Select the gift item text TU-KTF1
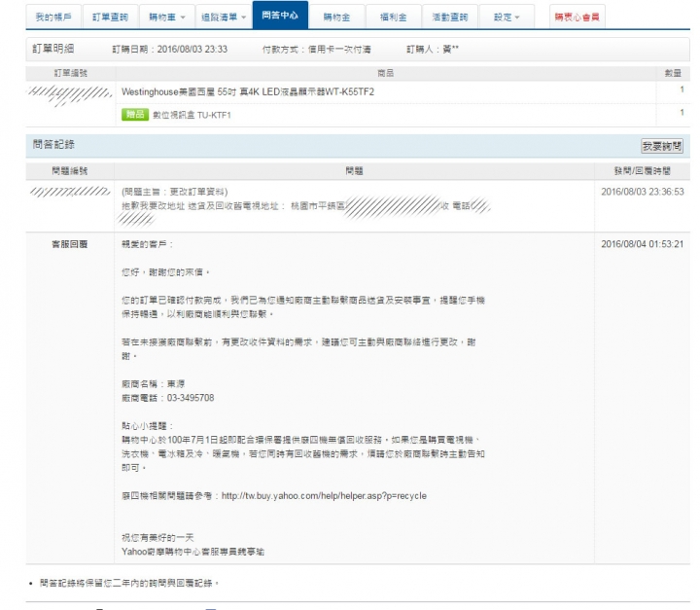This screenshot has width=700, height=610. (x=192, y=116)
